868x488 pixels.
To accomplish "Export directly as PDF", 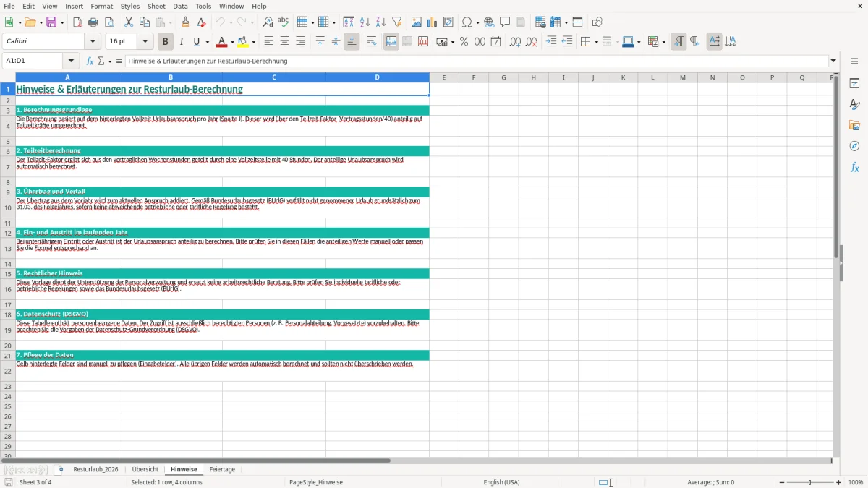I will (x=77, y=22).
